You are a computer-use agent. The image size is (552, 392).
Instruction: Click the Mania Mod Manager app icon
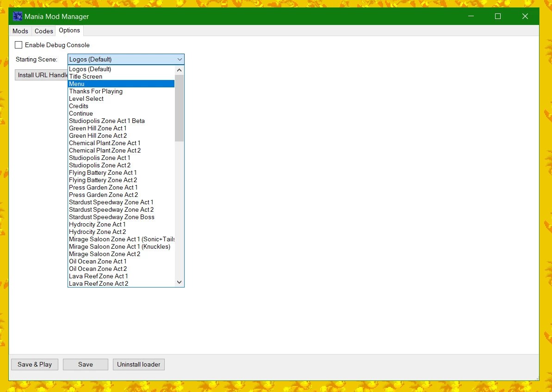[17, 16]
